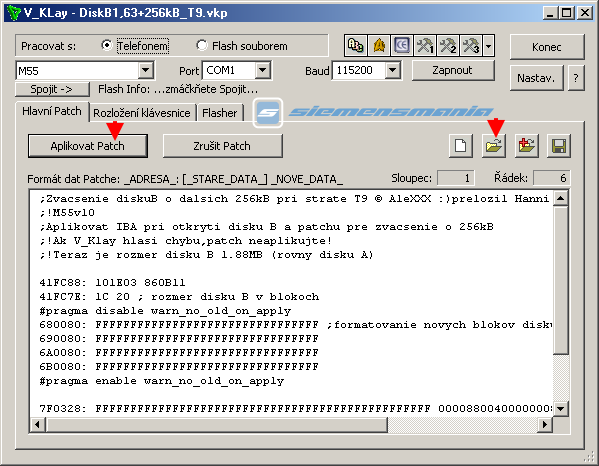Open the COM1 port dropdown
This screenshot has width=599, height=466.
tap(262, 70)
